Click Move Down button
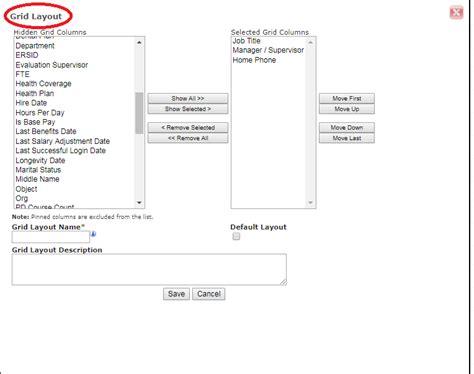 click(x=347, y=128)
